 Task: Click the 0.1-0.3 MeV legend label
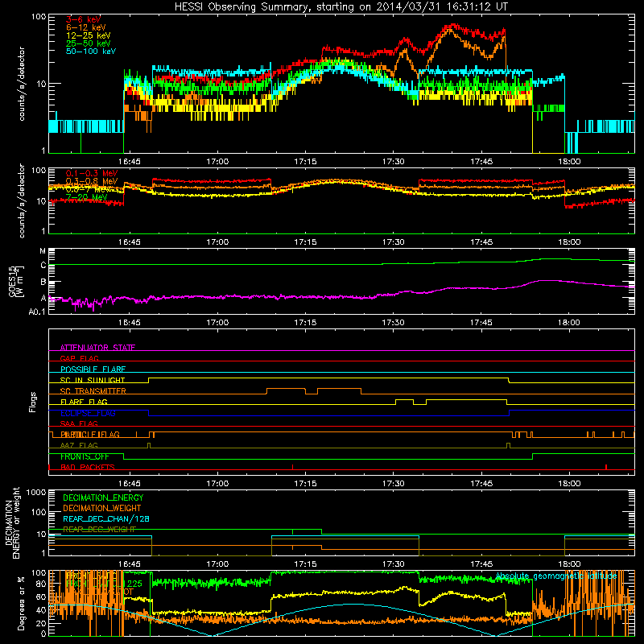click(x=92, y=173)
